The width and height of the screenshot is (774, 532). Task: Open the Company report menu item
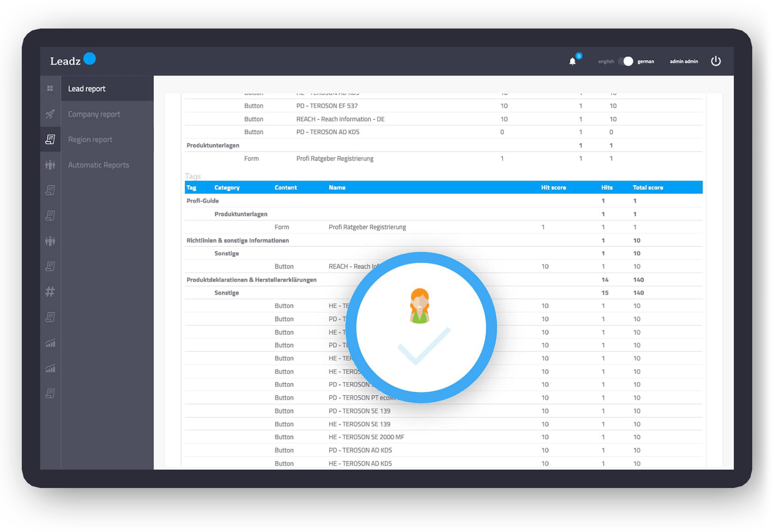(x=94, y=114)
